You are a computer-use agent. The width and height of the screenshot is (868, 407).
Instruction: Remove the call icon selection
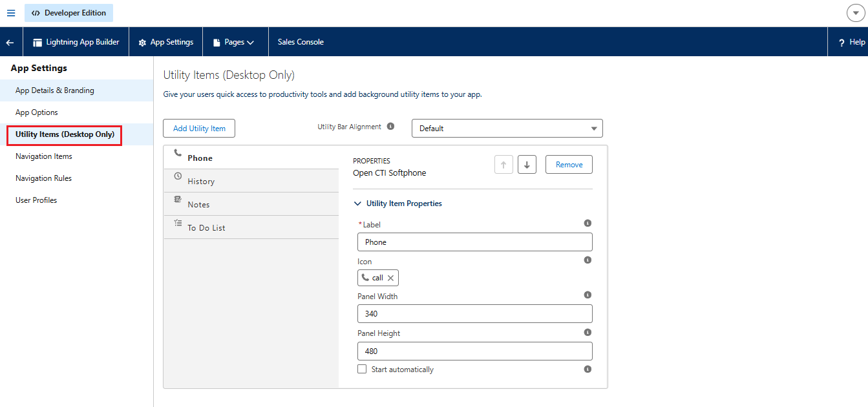click(390, 278)
